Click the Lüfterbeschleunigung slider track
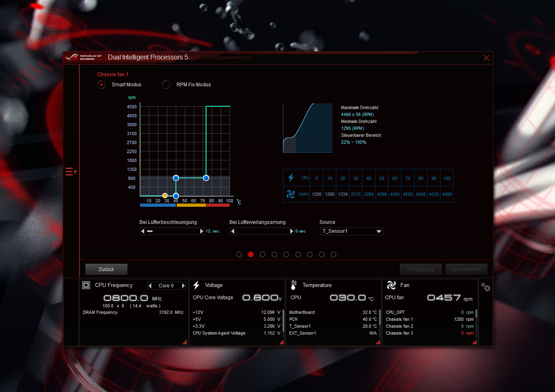 [x=172, y=231]
